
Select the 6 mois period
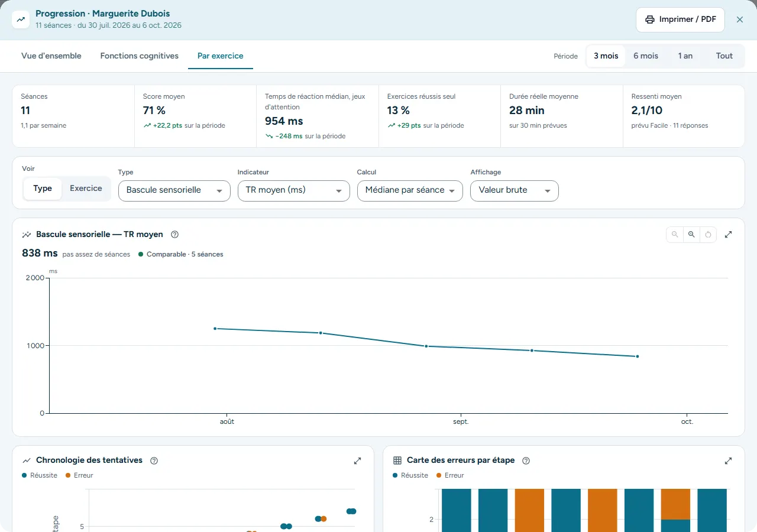click(646, 56)
